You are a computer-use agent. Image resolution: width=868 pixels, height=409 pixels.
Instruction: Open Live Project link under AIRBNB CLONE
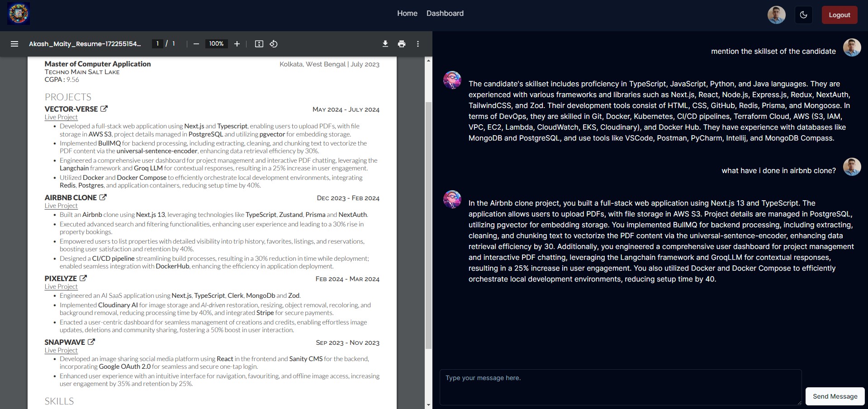click(61, 206)
